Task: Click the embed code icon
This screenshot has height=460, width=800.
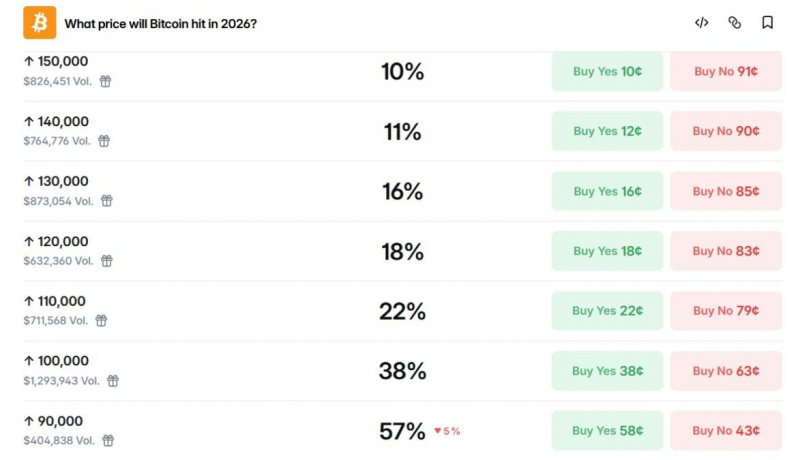Action: [702, 22]
